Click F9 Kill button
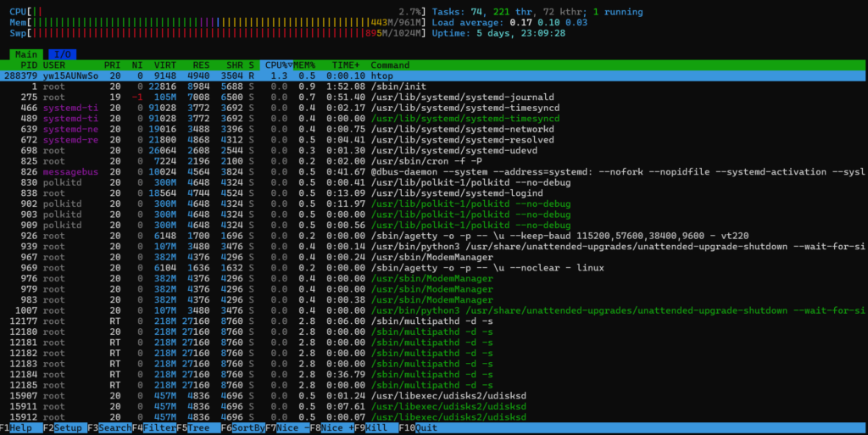This screenshot has width=868, height=435. click(x=376, y=428)
